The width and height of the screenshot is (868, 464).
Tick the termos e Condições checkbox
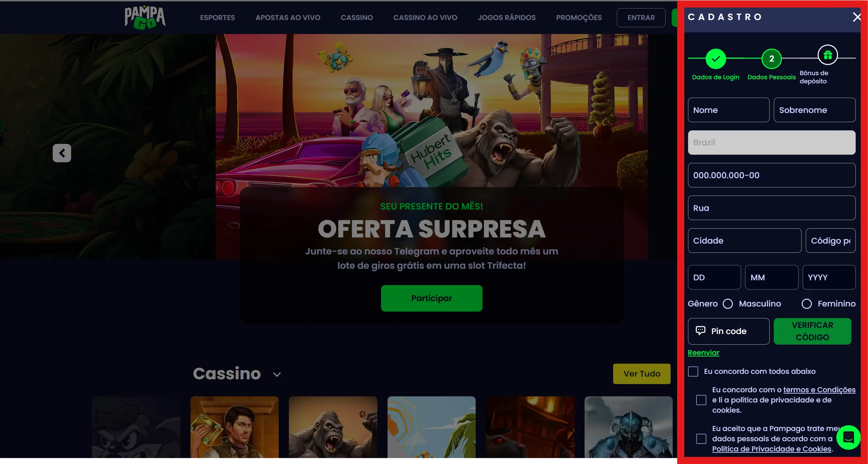701,400
